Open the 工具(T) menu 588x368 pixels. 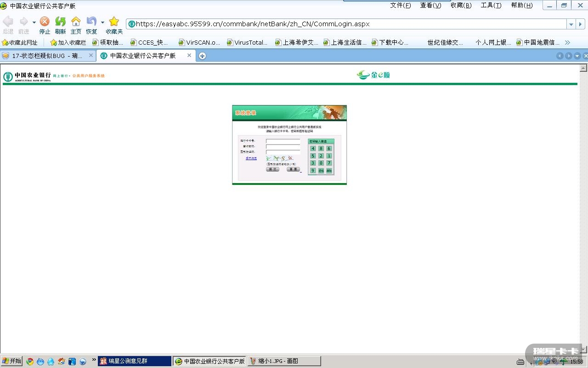[491, 5]
